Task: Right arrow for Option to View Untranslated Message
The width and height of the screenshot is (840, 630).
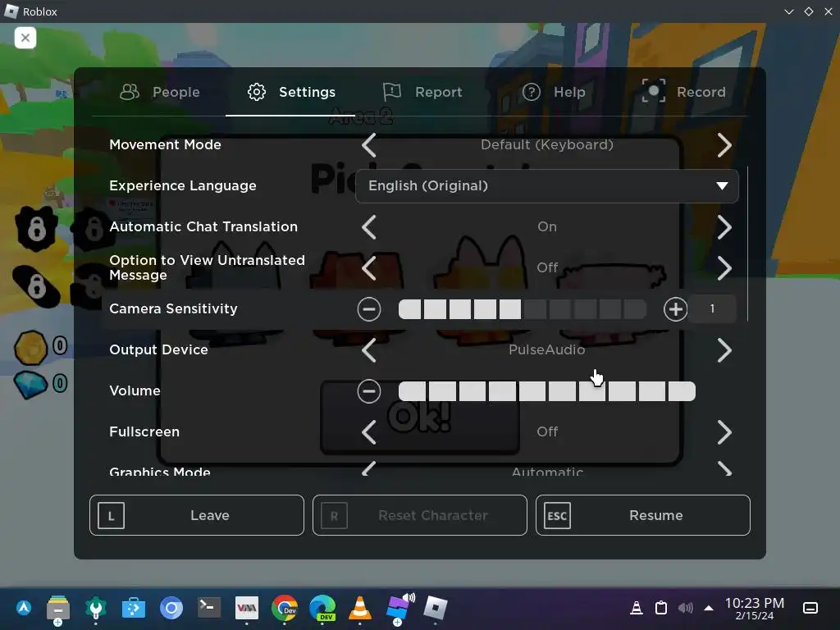Action: 724,268
